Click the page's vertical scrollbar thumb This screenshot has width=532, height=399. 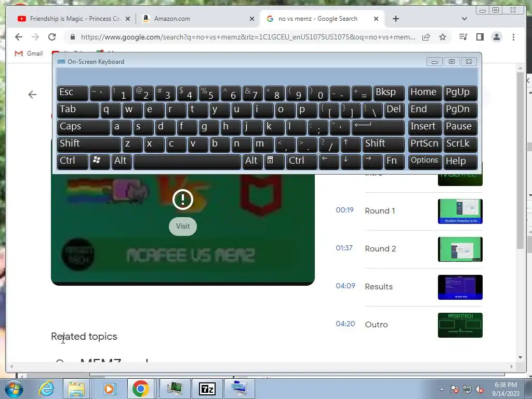pos(521,159)
